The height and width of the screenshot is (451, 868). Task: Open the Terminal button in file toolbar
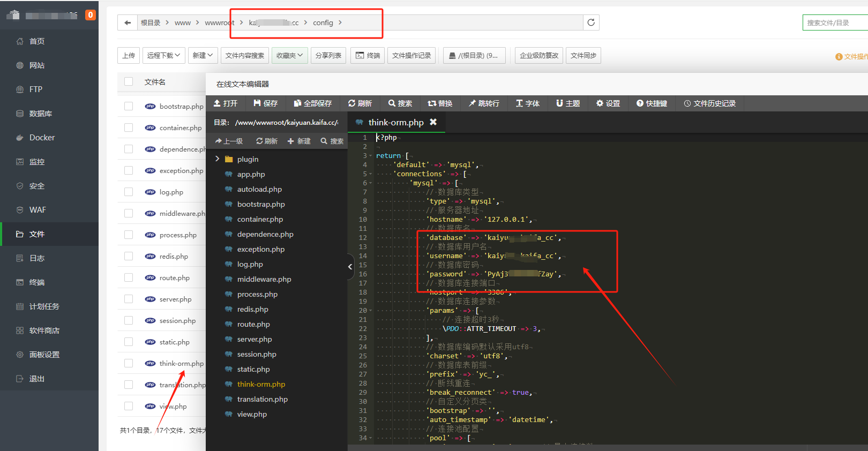click(x=368, y=56)
